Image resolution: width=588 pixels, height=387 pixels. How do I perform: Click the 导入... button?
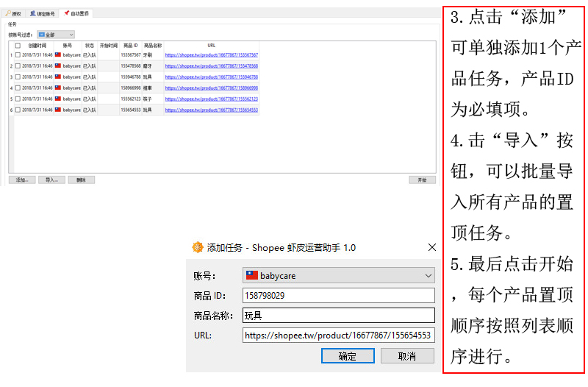tap(51, 180)
